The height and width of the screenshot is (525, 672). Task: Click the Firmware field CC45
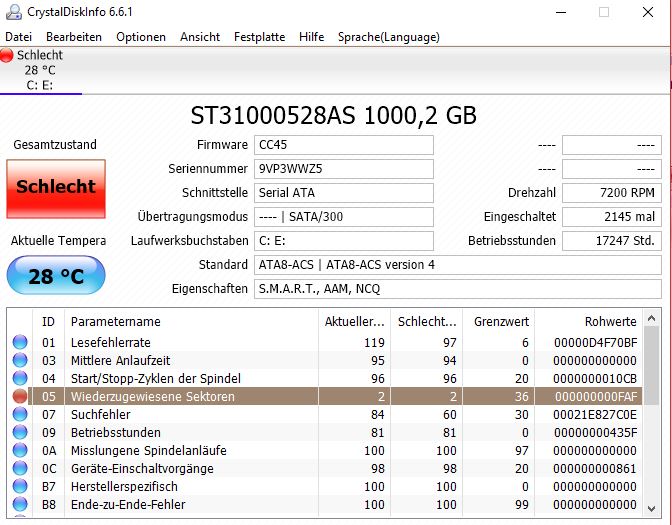coord(344,145)
